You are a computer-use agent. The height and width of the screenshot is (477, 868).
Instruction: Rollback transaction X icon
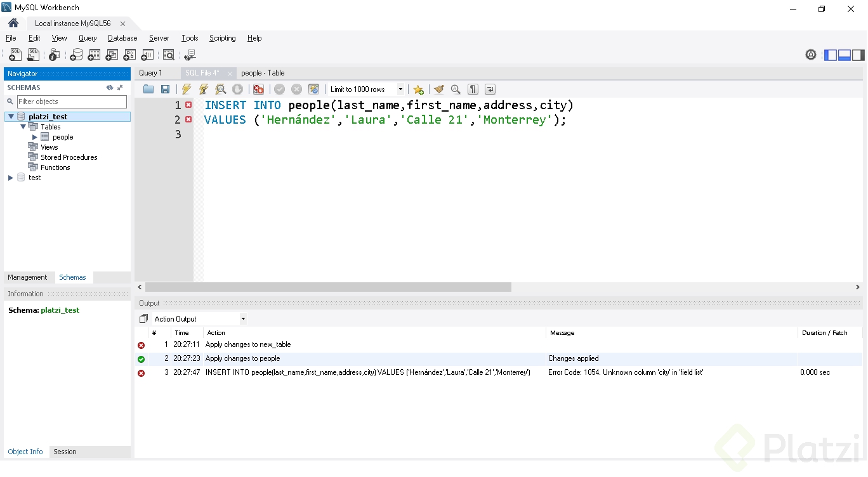[296, 89]
